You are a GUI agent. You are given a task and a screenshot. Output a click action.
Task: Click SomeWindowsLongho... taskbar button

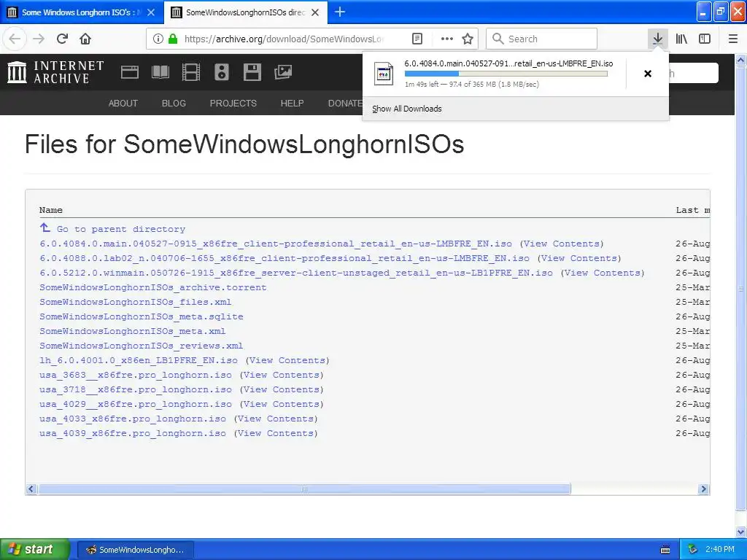coord(135,550)
